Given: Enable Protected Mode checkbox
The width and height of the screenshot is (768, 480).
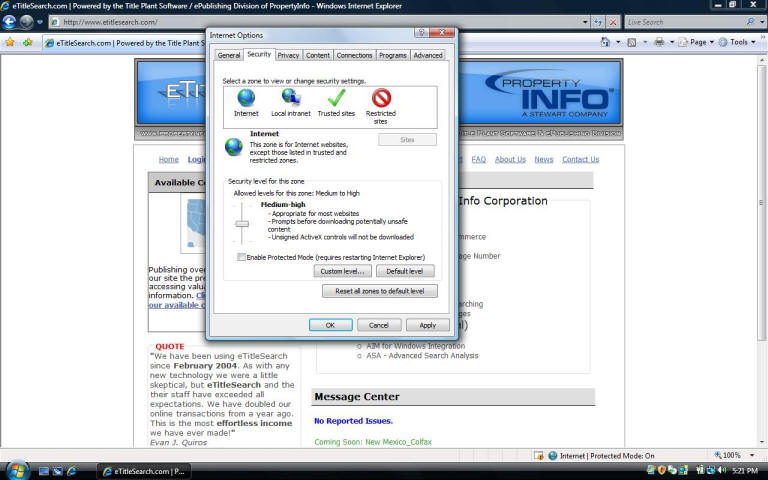Looking at the screenshot, I should [241, 257].
